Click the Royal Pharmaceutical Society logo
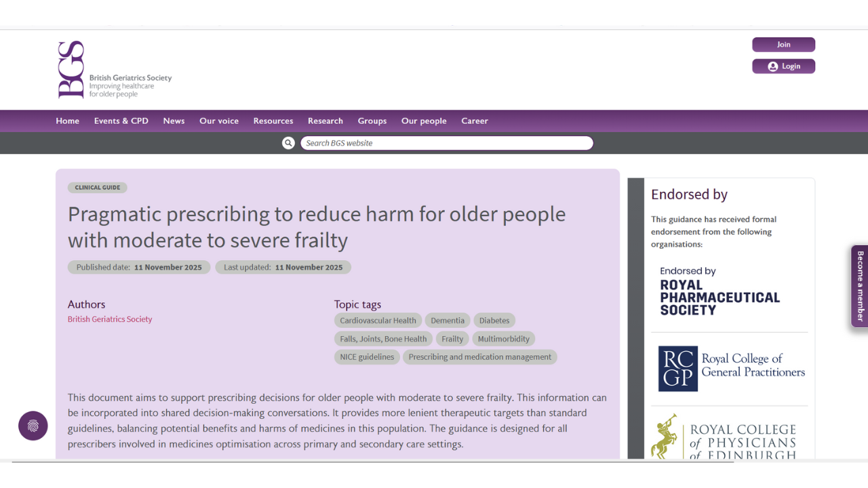 (x=719, y=291)
